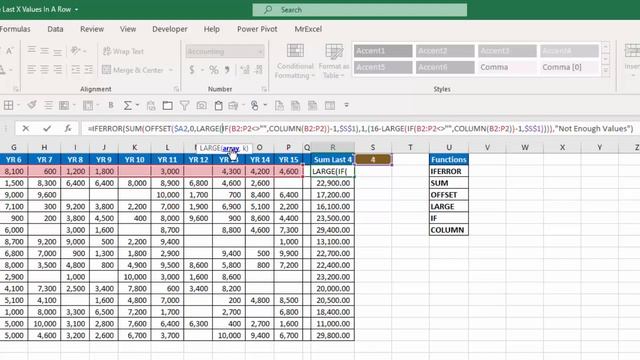The image size is (640, 360).
Task: Click the Middle Align icon
Action: click(44, 51)
